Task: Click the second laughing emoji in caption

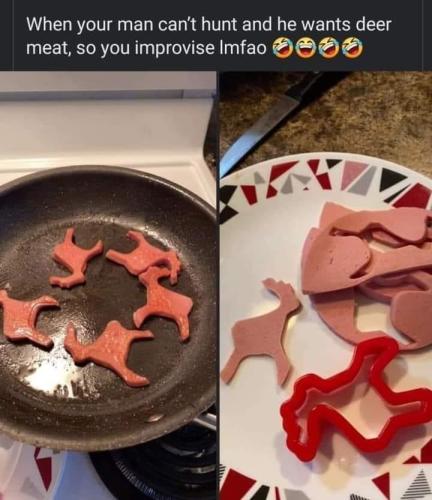Action: [x=305, y=48]
